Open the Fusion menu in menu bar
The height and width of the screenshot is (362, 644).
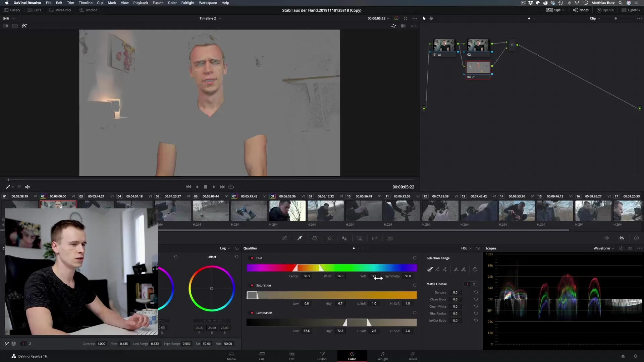point(158,3)
